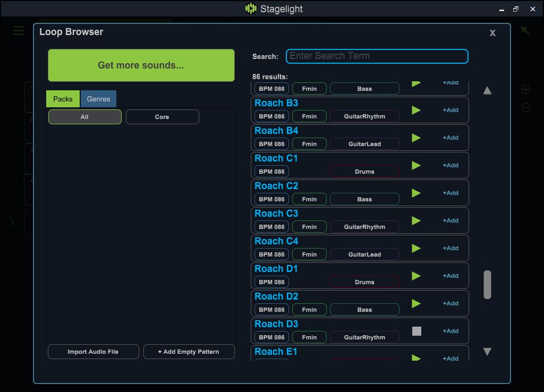
Task: Switch to the Packs tab
Action: (x=62, y=99)
